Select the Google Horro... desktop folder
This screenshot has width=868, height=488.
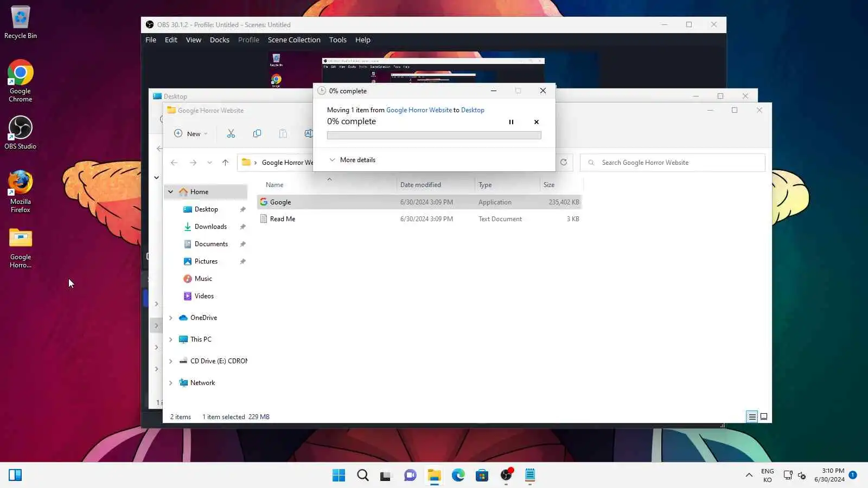[21, 248]
